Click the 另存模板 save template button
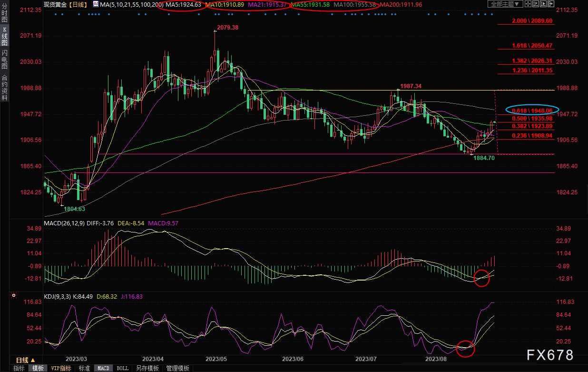Image resolution: width=588 pixels, height=372 pixels. click(147, 368)
